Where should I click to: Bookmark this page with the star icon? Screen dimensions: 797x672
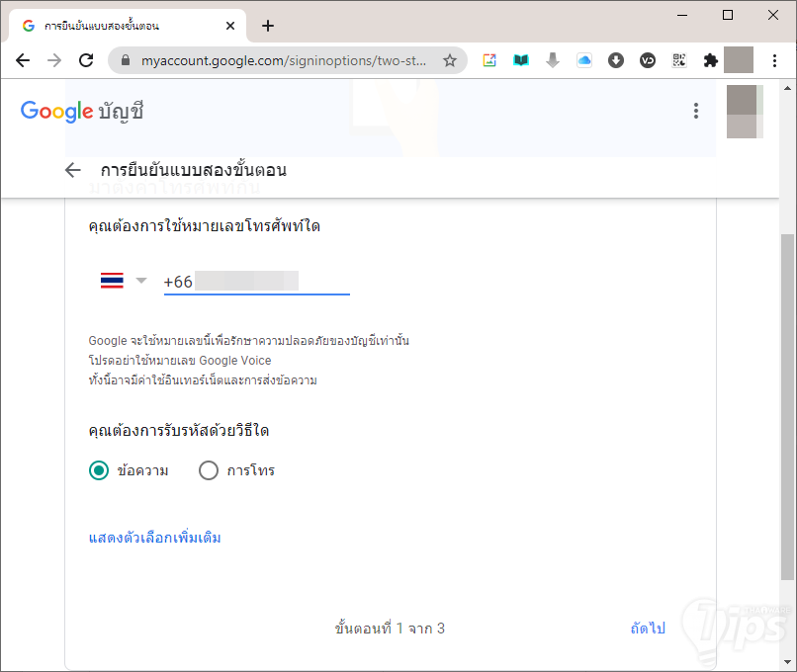tap(449, 61)
